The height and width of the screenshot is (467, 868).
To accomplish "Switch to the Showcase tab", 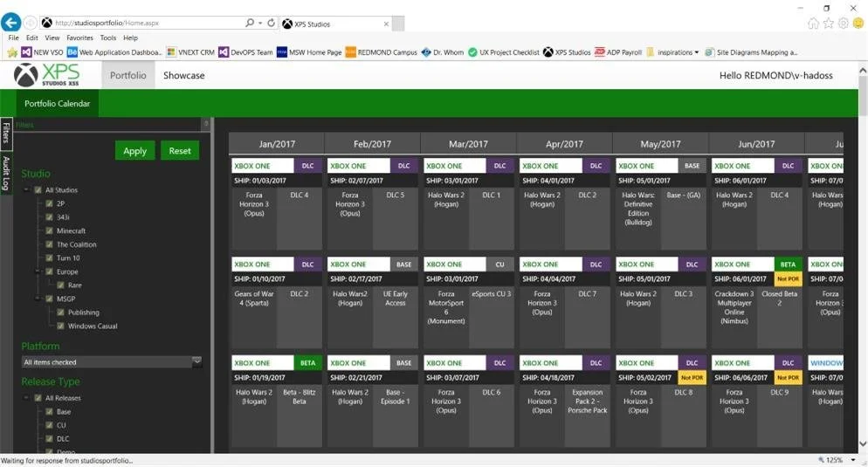I will pos(183,75).
